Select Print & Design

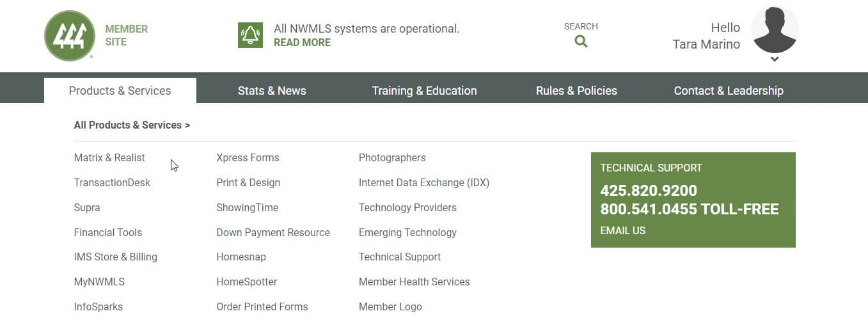click(248, 182)
